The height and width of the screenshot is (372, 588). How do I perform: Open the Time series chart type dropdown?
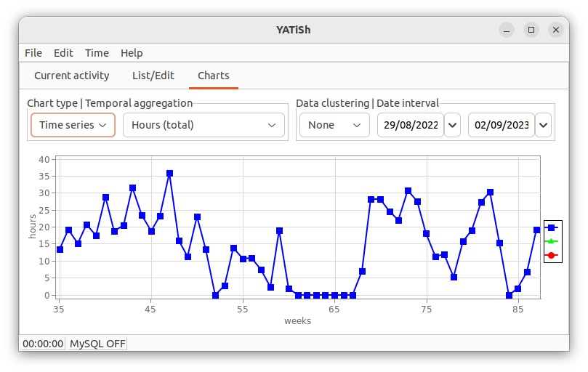[x=73, y=125]
